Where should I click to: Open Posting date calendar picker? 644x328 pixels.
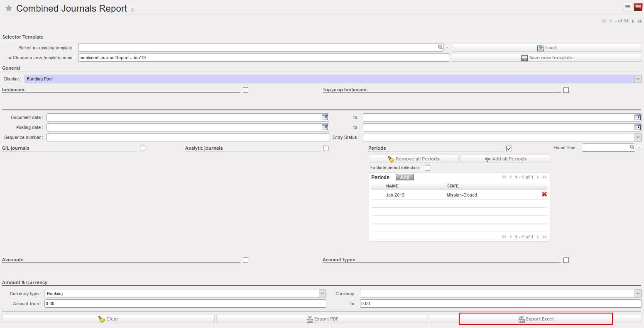325,127
